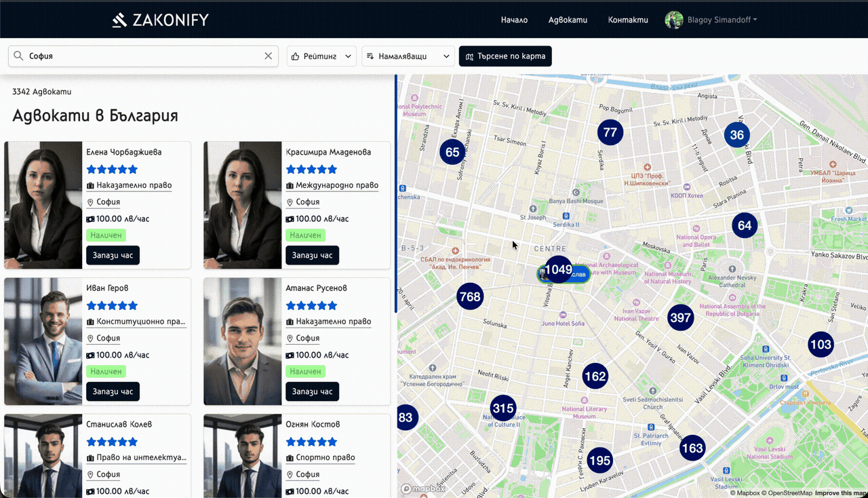The width and height of the screenshot is (868, 498).
Task: Go to Начало in navigation
Action: click(514, 20)
